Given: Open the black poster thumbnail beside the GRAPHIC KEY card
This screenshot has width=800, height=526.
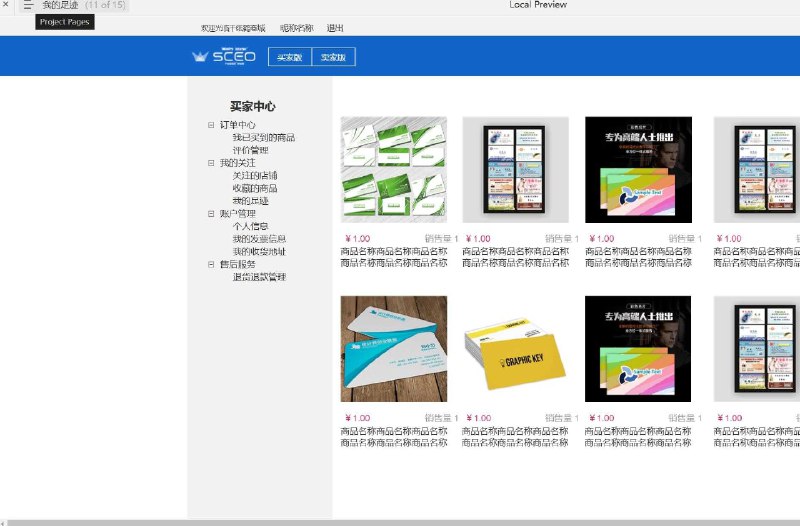Looking at the screenshot, I should [638, 349].
